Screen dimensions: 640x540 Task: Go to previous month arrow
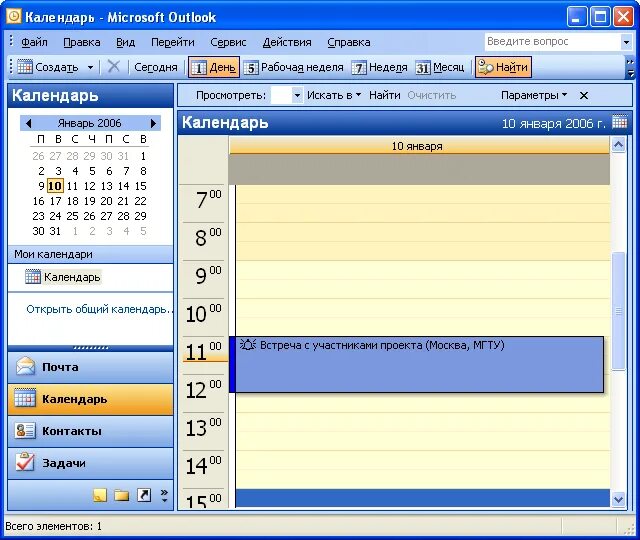(x=28, y=123)
